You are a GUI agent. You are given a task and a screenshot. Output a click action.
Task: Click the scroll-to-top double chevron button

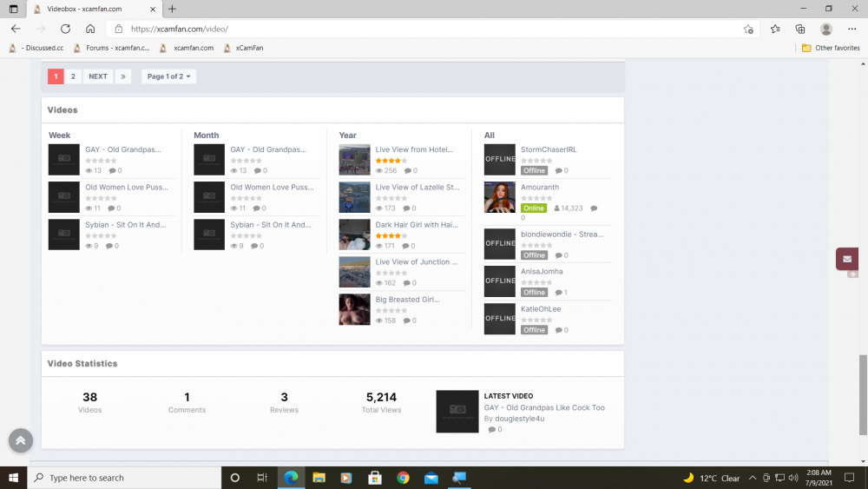point(21,440)
